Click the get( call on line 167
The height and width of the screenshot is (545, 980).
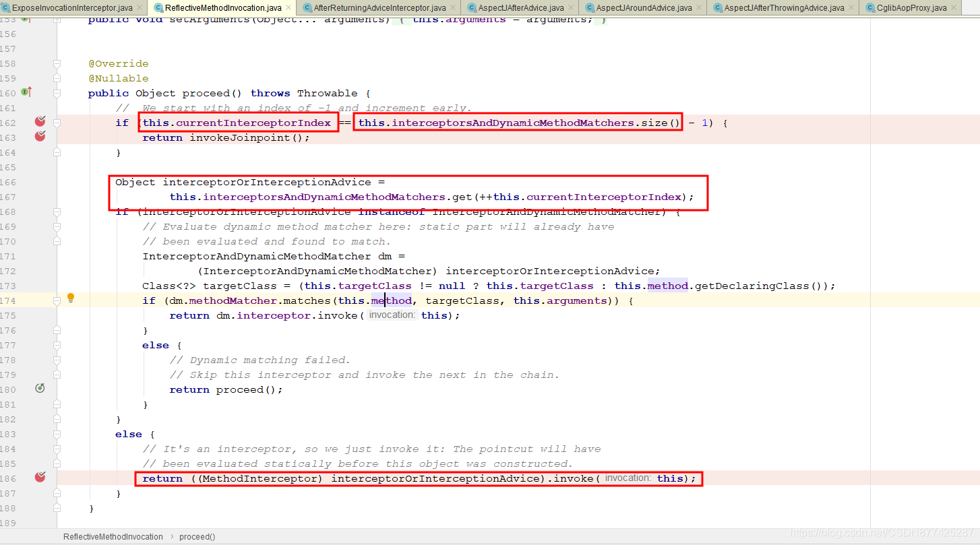(x=466, y=197)
